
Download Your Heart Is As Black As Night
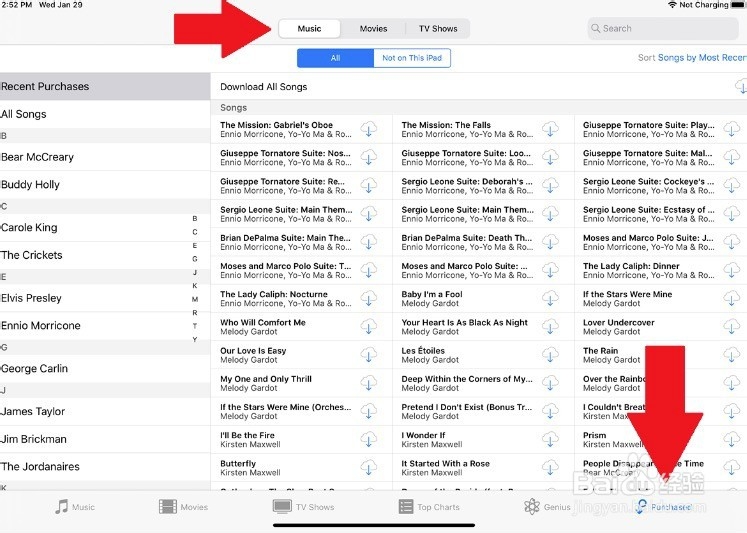pyautogui.click(x=550, y=326)
